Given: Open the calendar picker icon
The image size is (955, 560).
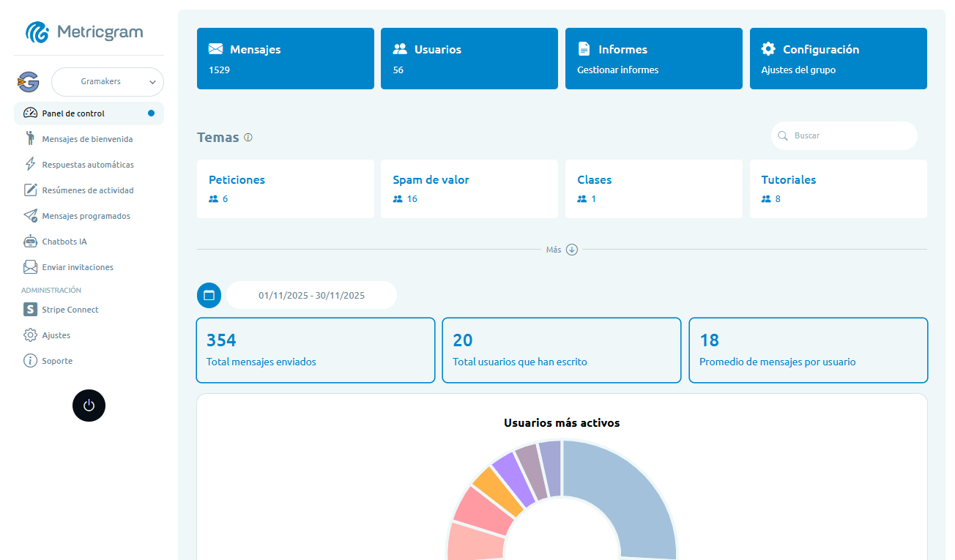Looking at the screenshot, I should click(209, 295).
